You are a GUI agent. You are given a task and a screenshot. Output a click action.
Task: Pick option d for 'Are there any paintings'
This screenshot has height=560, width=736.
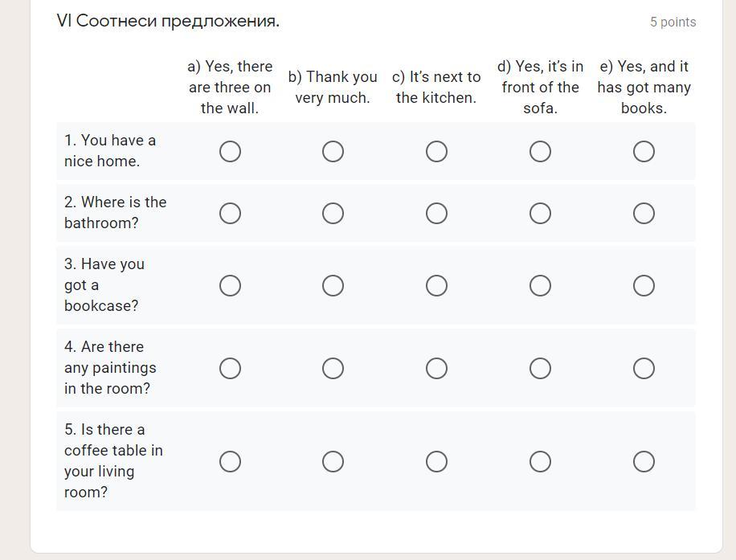coord(540,369)
